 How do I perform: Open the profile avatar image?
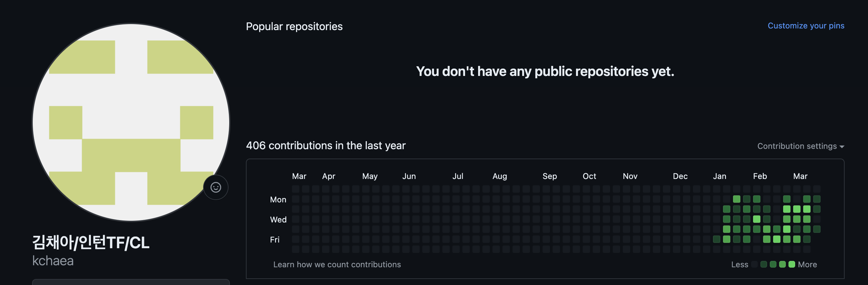tap(131, 122)
